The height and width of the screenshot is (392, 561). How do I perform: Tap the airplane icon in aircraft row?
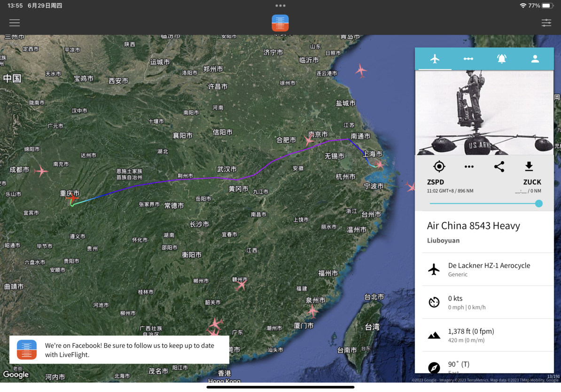click(434, 269)
